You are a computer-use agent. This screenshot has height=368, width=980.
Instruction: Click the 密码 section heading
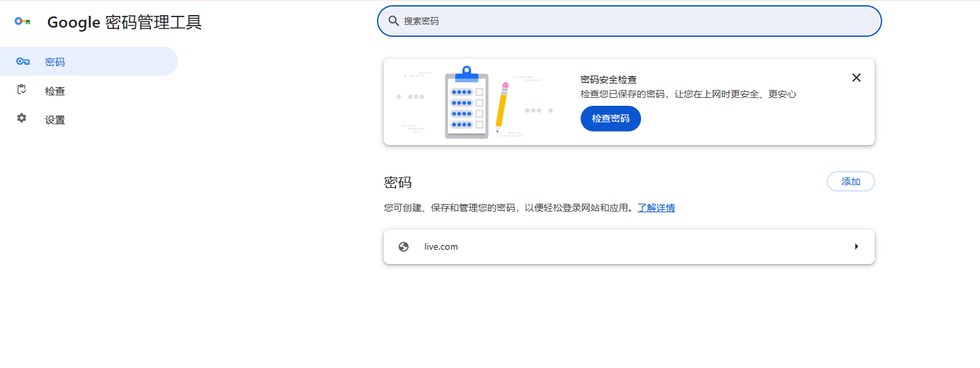point(398,183)
